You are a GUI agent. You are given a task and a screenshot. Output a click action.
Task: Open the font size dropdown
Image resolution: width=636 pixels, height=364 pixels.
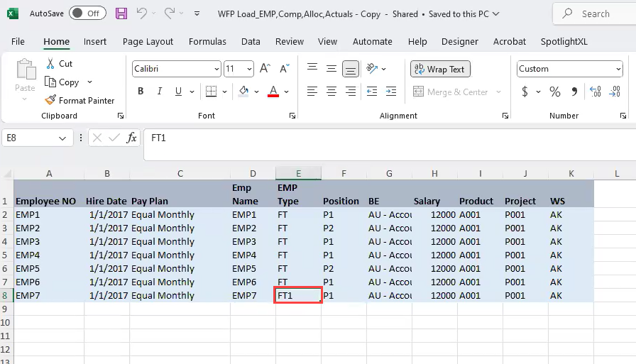click(249, 69)
